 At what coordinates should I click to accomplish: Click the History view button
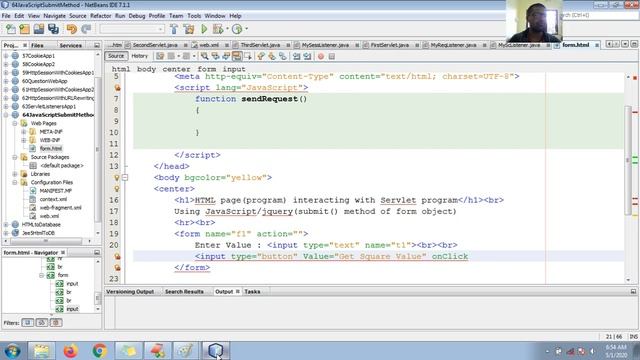(140, 56)
